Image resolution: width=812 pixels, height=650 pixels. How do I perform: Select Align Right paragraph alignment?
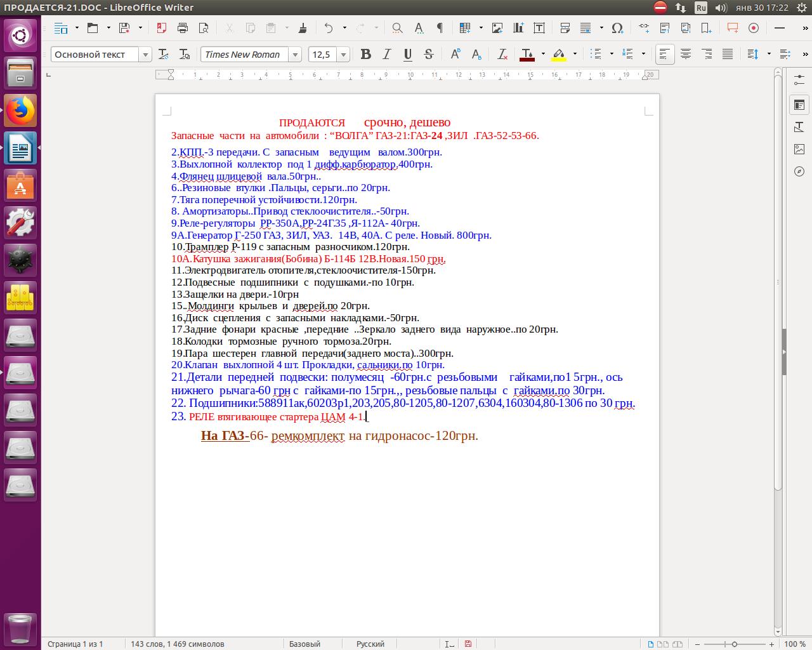(x=707, y=55)
